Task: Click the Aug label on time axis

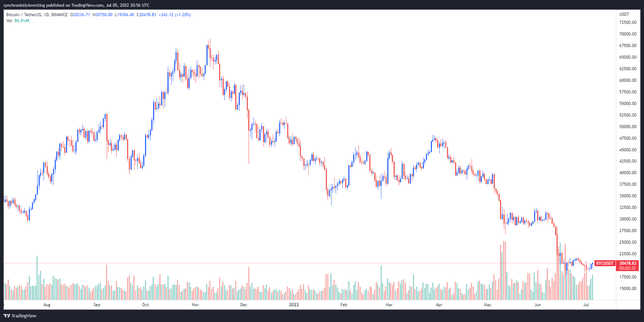Action: tap(47, 305)
